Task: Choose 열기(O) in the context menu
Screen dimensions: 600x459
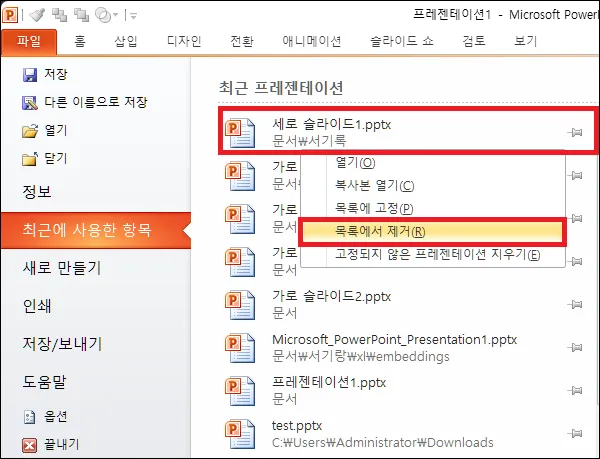Action: pyautogui.click(x=432, y=163)
